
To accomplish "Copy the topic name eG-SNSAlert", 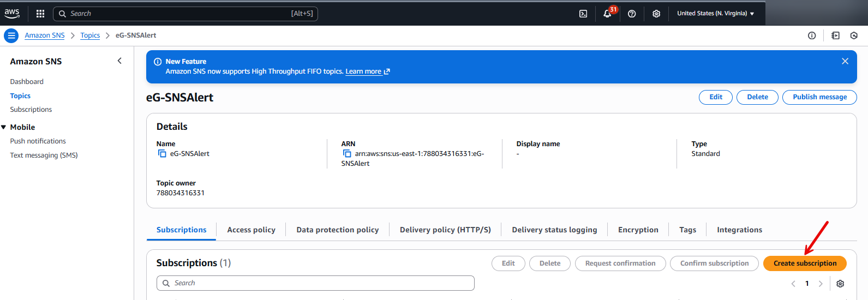I will (162, 154).
